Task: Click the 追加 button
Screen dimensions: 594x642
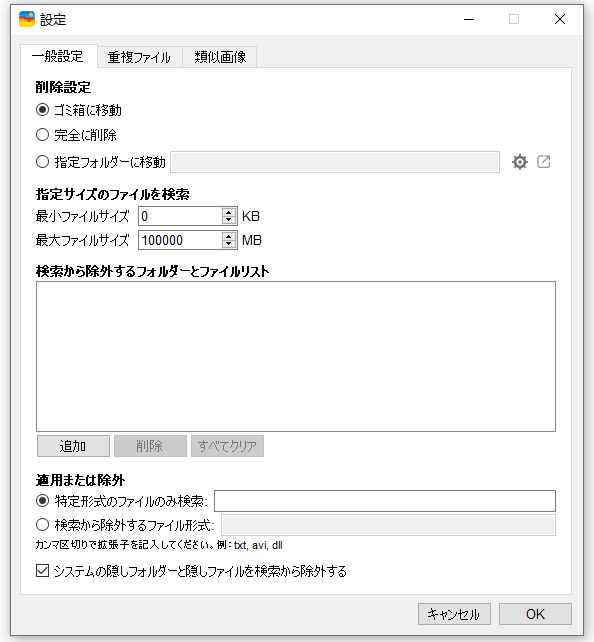Action: click(73, 446)
